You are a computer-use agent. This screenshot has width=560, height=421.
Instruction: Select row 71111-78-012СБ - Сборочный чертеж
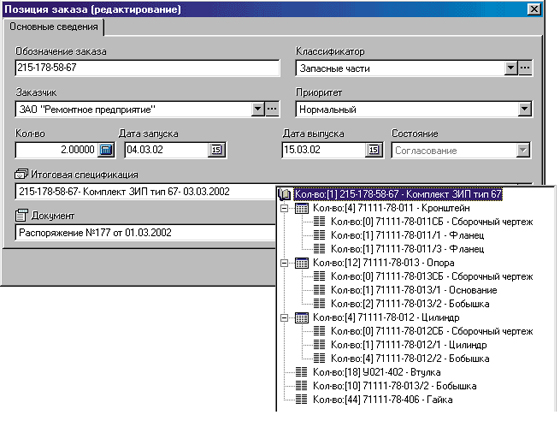[x=432, y=331]
